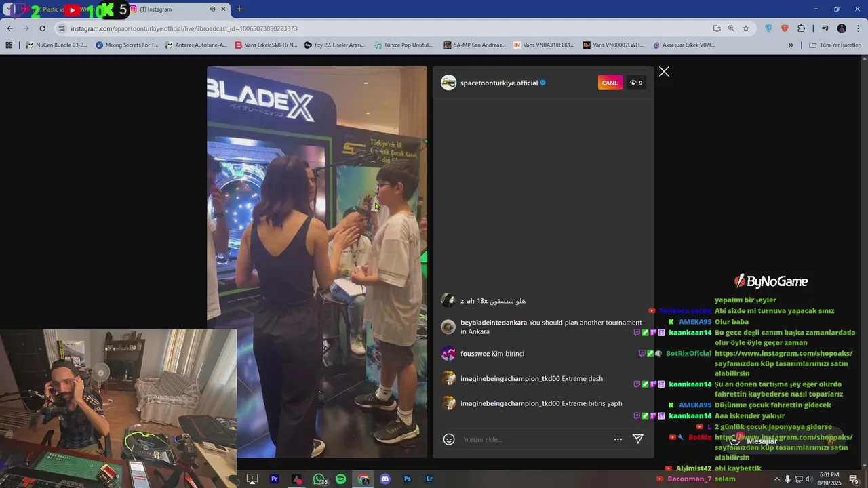Share the live via paper plane icon
868x488 pixels.
pyautogui.click(x=637, y=439)
